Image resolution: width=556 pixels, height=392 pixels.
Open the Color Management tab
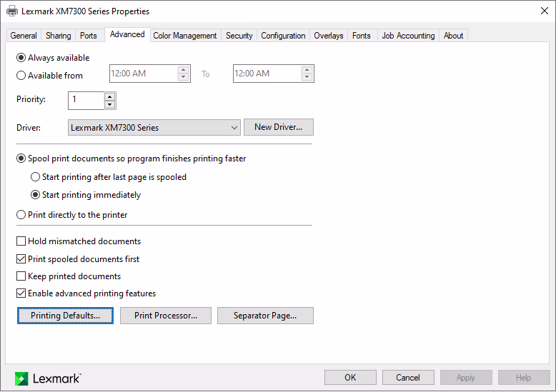(185, 36)
